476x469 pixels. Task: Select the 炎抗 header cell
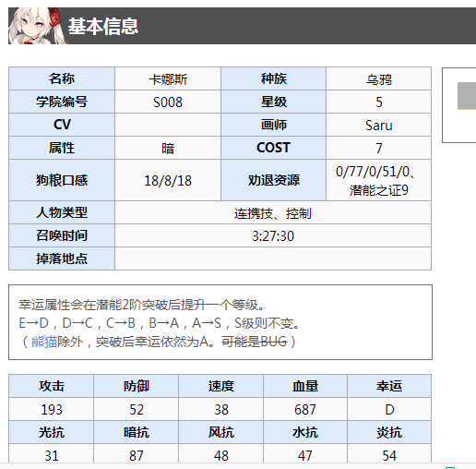(x=389, y=432)
